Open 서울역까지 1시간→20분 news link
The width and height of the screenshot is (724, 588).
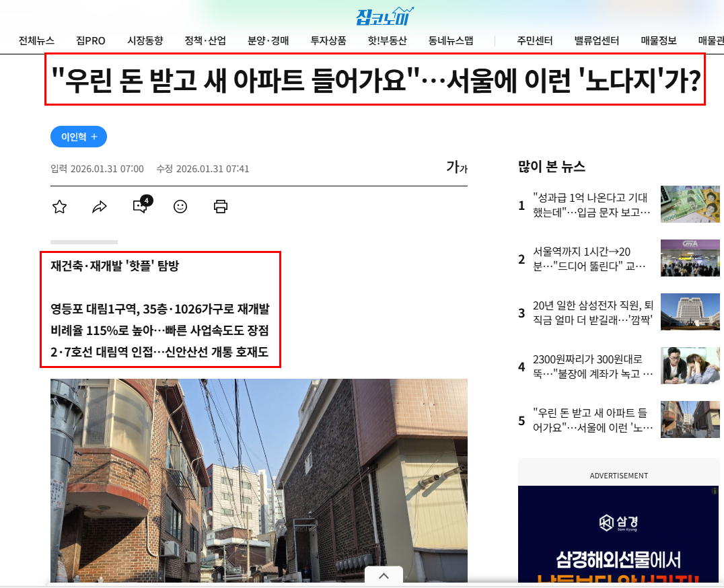coord(589,259)
